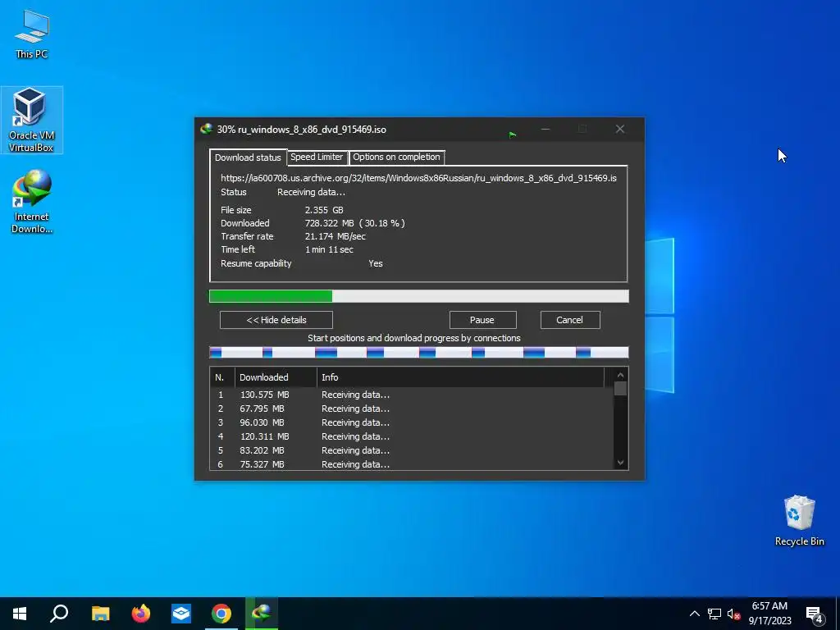Switch to Google Chrome on taskbar
Viewport: 840px width, 630px height.
(x=221, y=614)
